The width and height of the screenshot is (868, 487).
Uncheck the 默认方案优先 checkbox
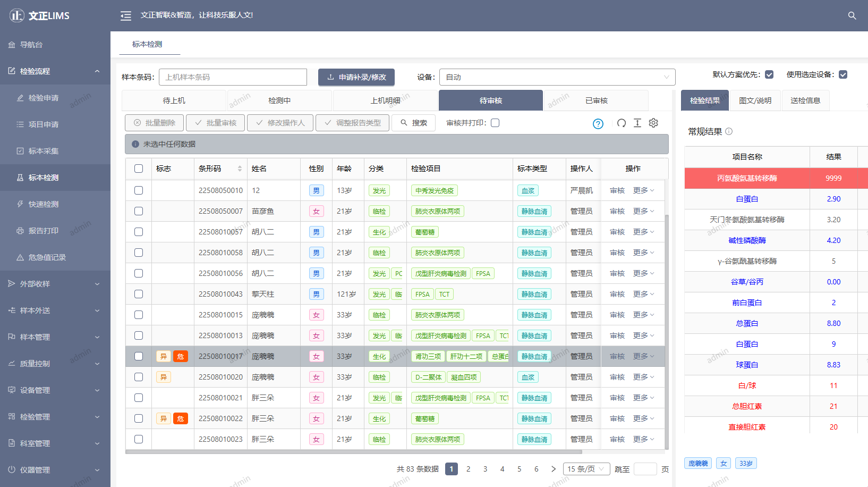click(769, 74)
